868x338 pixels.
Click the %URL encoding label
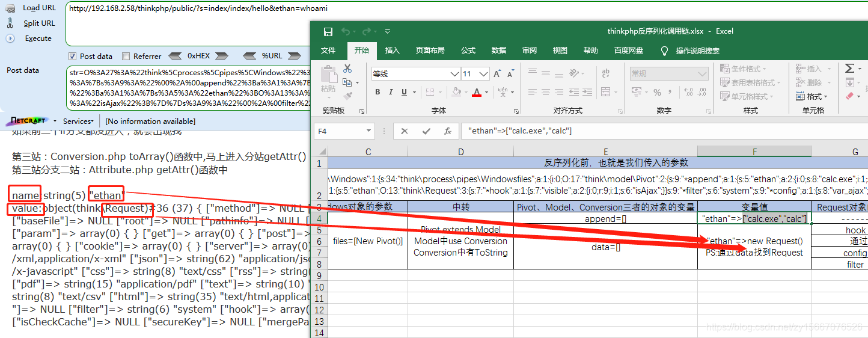[272, 56]
